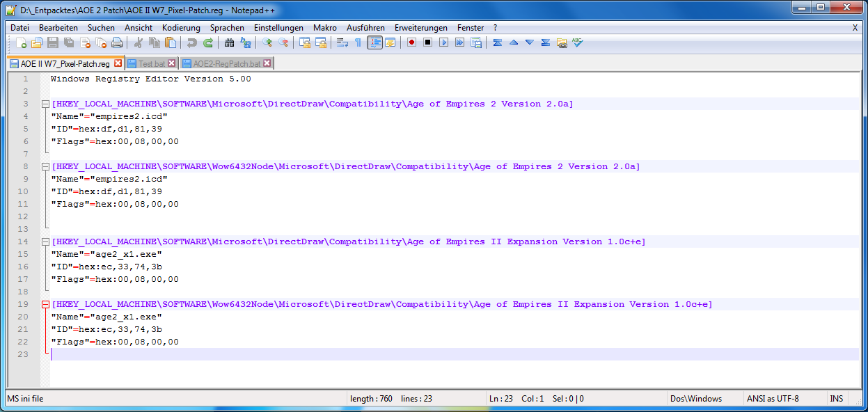
Task: Switch to the Test.bat tab
Action: pyautogui.click(x=151, y=63)
